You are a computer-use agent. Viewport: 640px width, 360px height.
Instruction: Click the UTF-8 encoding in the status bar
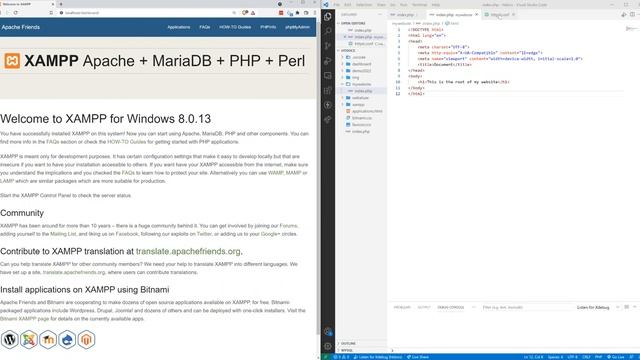click(x=573, y=357)
